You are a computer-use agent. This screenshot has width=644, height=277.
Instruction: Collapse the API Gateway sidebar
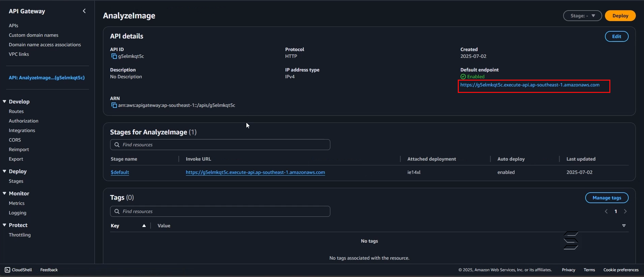point(84,11)
